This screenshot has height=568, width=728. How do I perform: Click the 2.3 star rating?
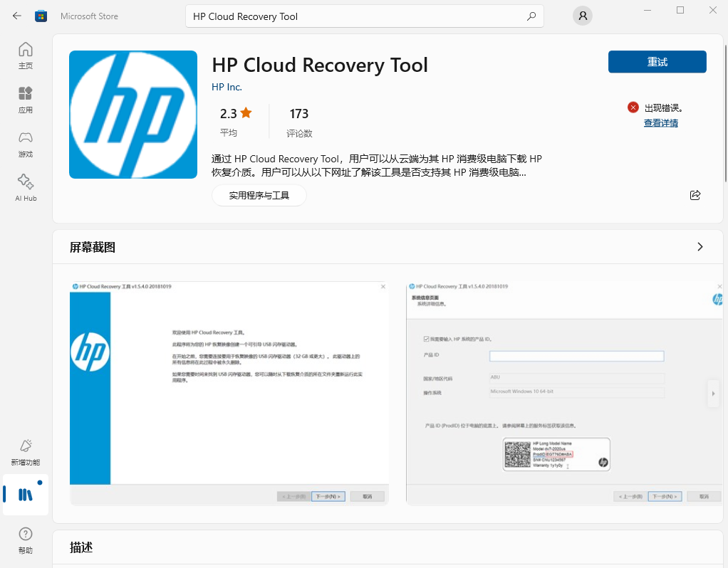click(235, 112)
